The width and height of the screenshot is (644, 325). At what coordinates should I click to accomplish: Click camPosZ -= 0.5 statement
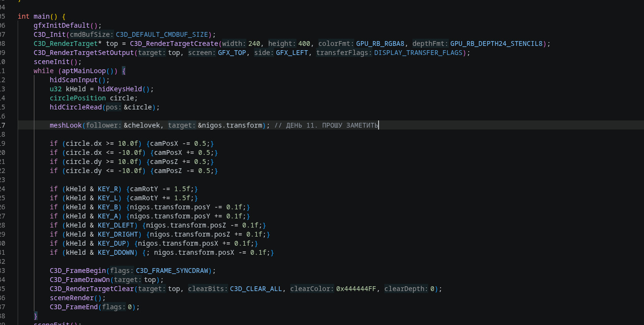184,171
